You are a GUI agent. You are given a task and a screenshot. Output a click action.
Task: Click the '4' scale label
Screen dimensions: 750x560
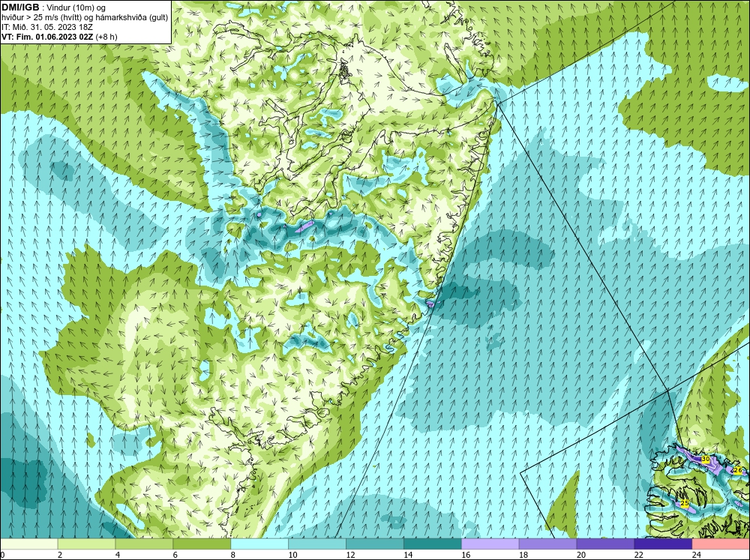coord(118,555)
